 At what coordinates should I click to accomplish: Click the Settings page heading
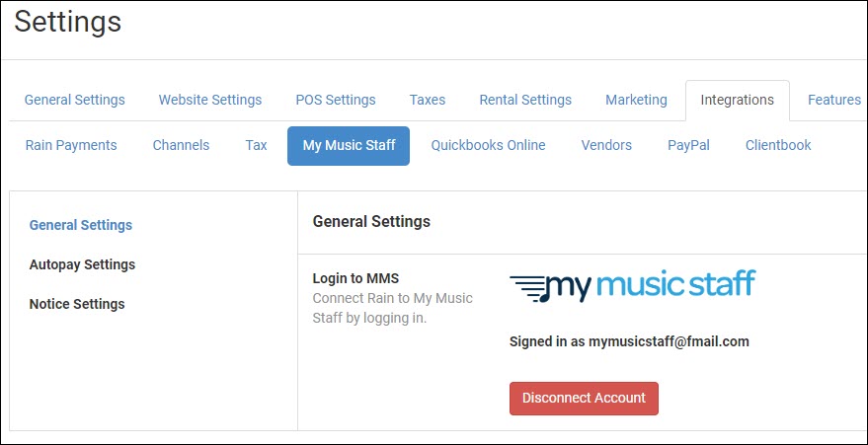[x=67, y=22]
